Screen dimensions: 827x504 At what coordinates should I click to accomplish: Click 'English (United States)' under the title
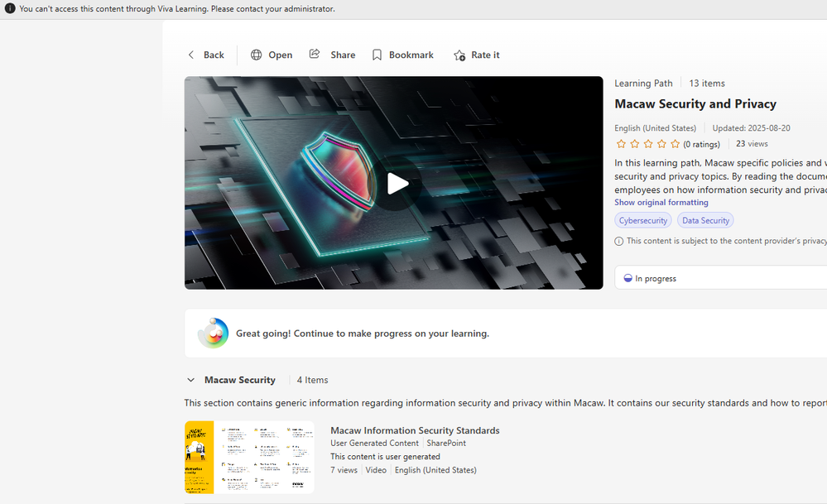pyautogui.click(x=655, y=128)
